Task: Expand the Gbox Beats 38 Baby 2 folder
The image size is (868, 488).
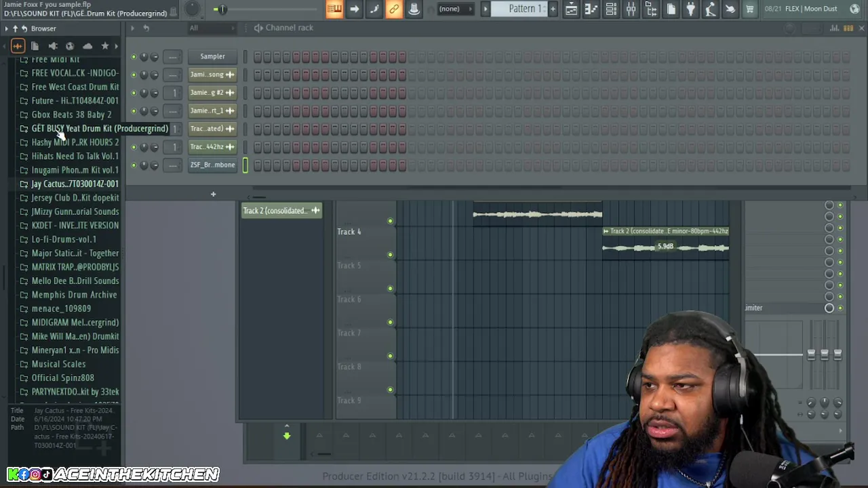Action: pos(71,115)
